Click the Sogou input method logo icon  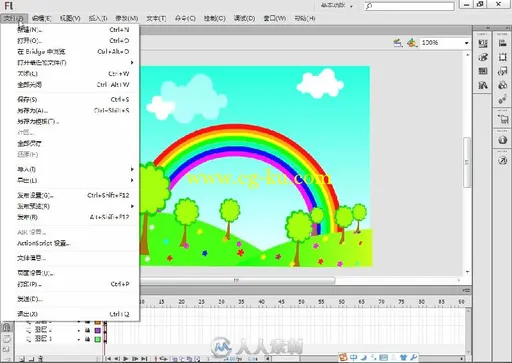343,357
